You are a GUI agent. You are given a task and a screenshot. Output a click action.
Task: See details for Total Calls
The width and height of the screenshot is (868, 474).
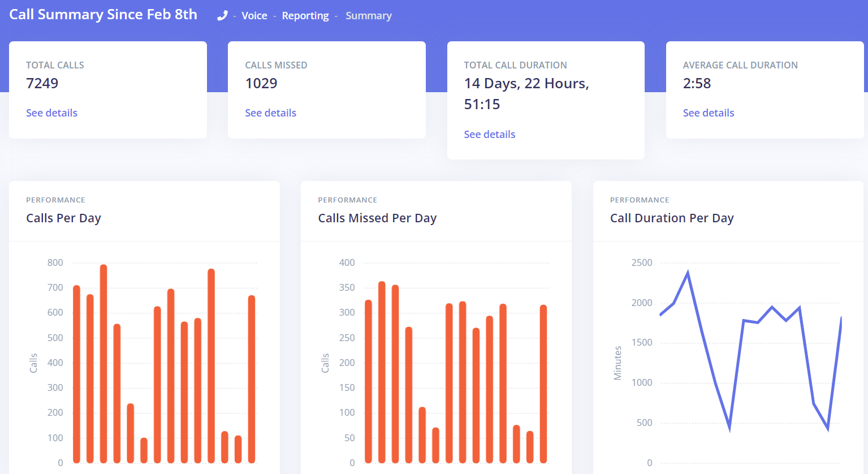51,113
